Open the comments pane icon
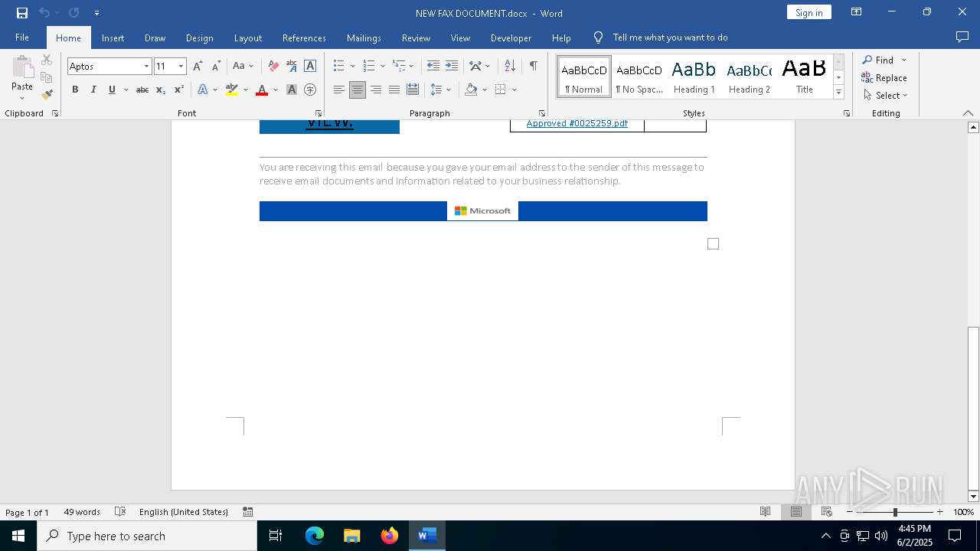The width and height of the screenshot is (980, 551). (x=962, y=37)
